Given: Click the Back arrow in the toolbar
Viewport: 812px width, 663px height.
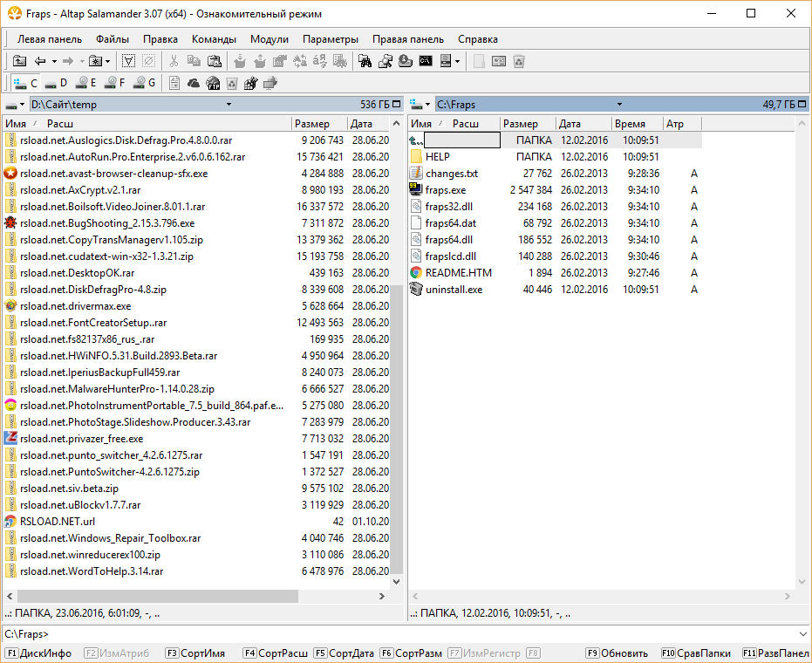Looking at the screenshot, I should [x=40, y=61].
